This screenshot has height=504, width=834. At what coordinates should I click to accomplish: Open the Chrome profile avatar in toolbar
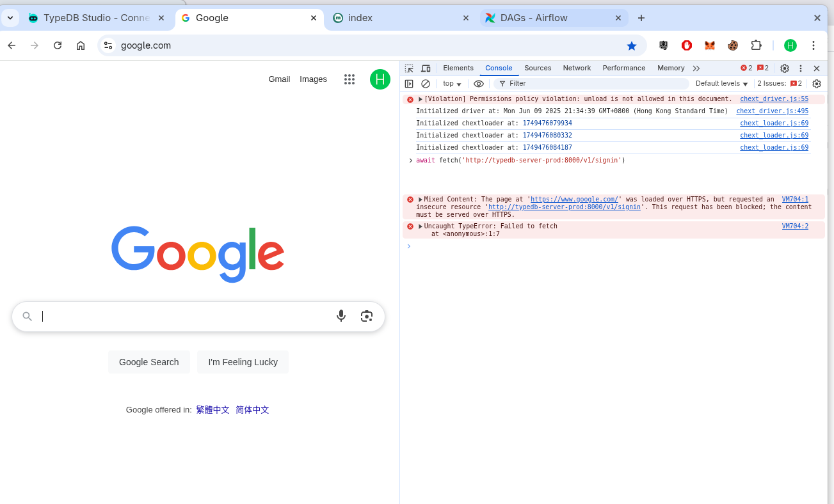[x=790, y=45]
